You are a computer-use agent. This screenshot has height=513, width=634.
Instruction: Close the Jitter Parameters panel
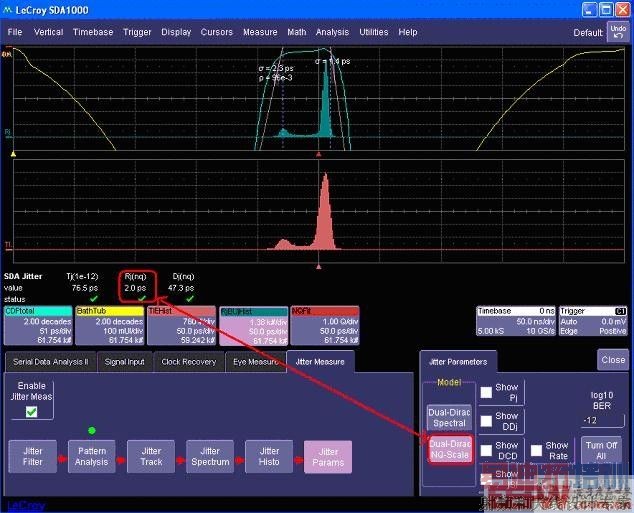(612, 359)
